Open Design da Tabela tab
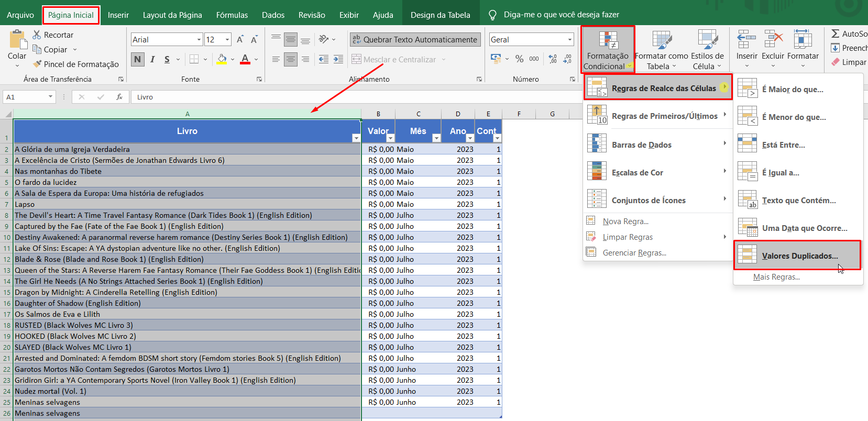Viewport: 868px width, 421px height. [x=441, y=15]
